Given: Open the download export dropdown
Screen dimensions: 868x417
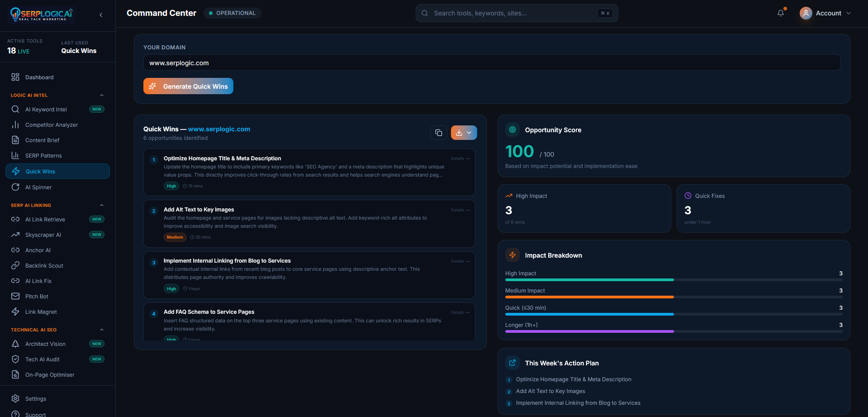Looking at the screenshot, I should point(464,133).
